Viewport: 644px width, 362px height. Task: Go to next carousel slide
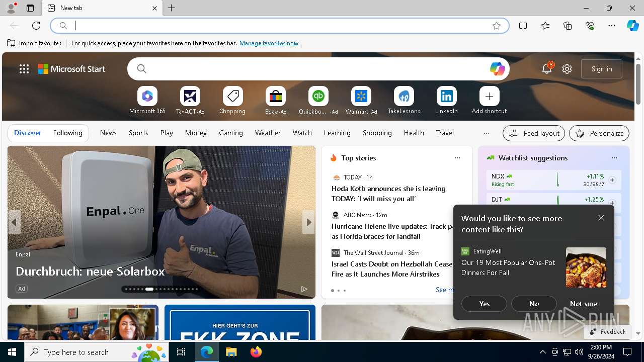click(x=308, y=222)
